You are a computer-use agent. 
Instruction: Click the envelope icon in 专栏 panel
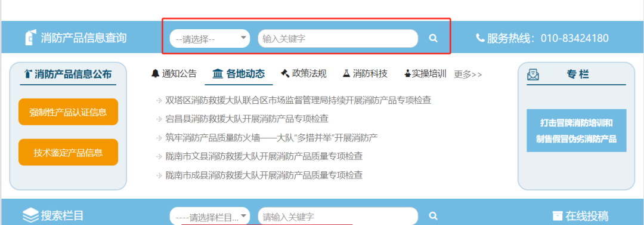point(533,75)
